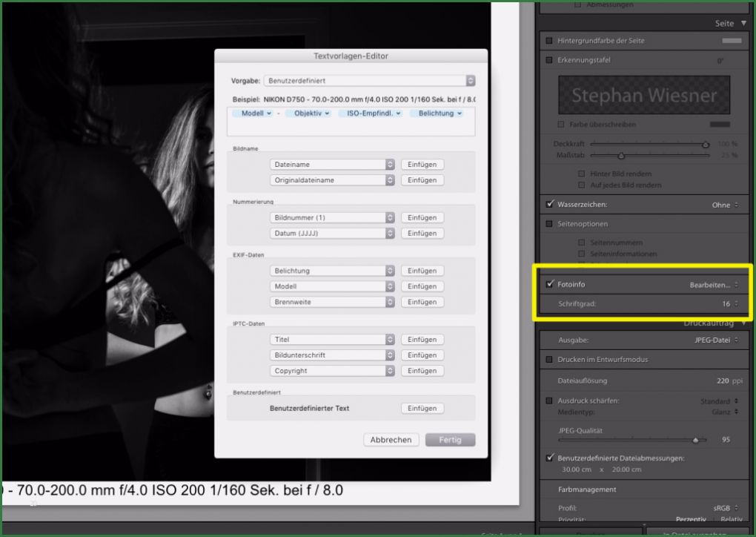Click Einfügen next to Copyright
This screenshot has height=537, width=756.
click(x=422, y=370)
